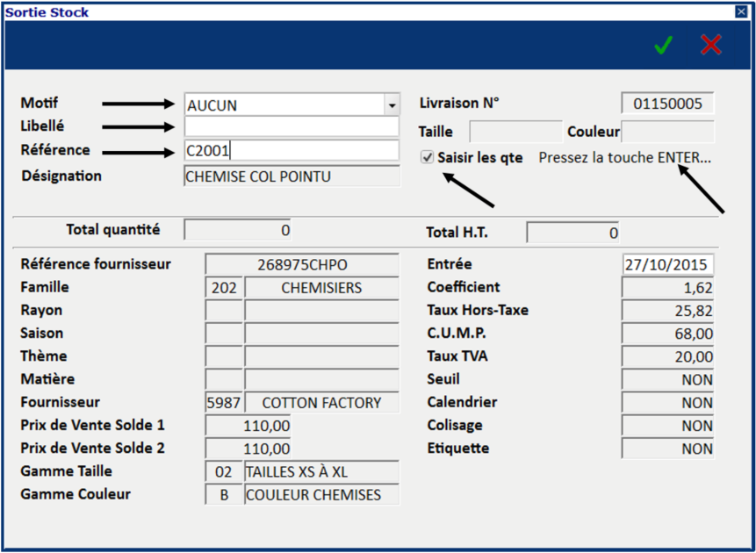This screenshot has height=553, width=756.
Task: Close the Sortie Stock window
Action: [741, 12]
